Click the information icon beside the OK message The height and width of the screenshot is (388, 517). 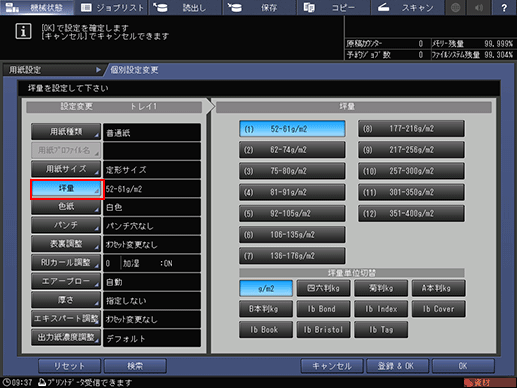pos(23,31)
